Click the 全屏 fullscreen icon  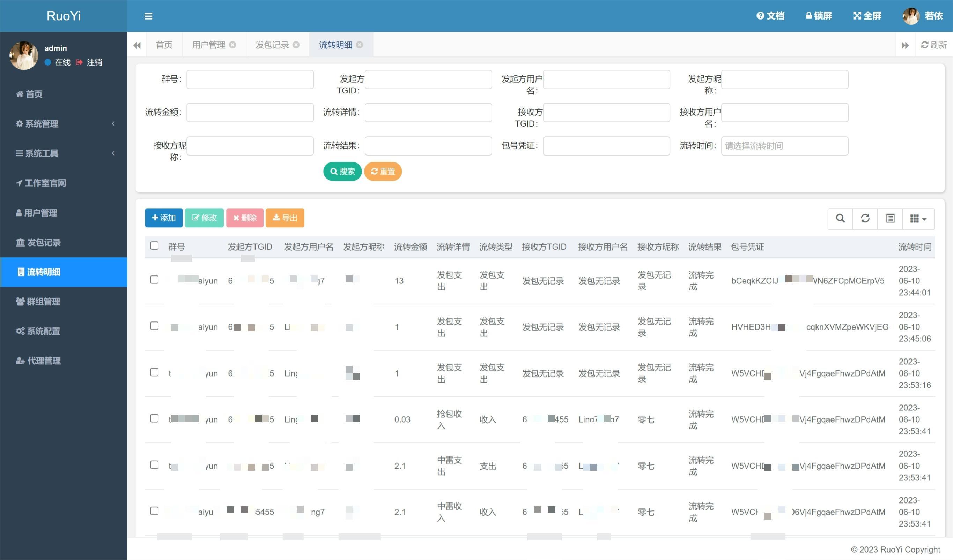(867, 16)
